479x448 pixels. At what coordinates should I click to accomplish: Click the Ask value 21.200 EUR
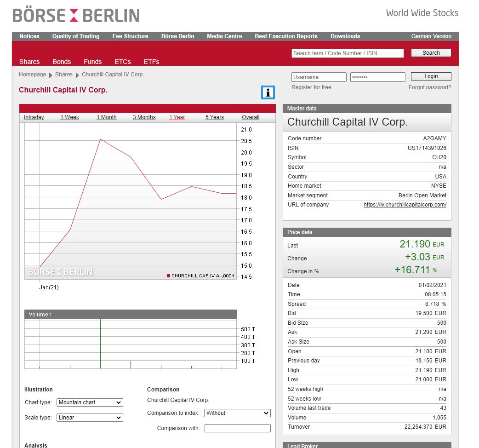pyautogui.click(x=431, y=332)
